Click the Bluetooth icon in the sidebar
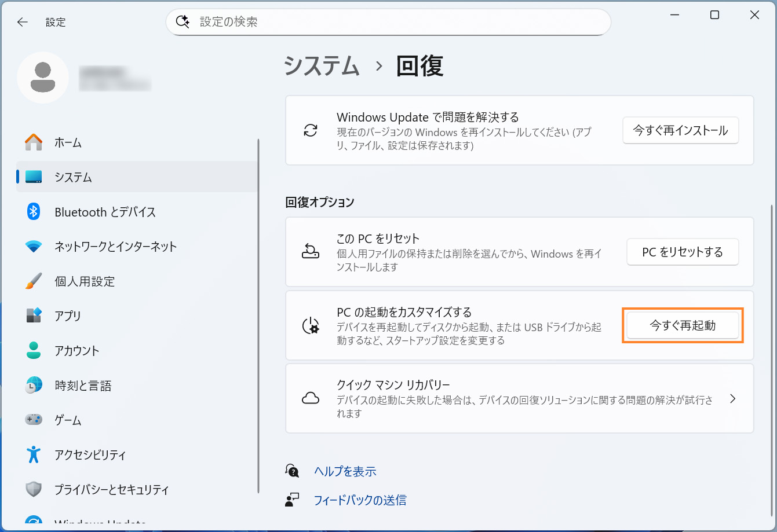The width and height of the screenshot is (777, 532). [x=34, y=211]
